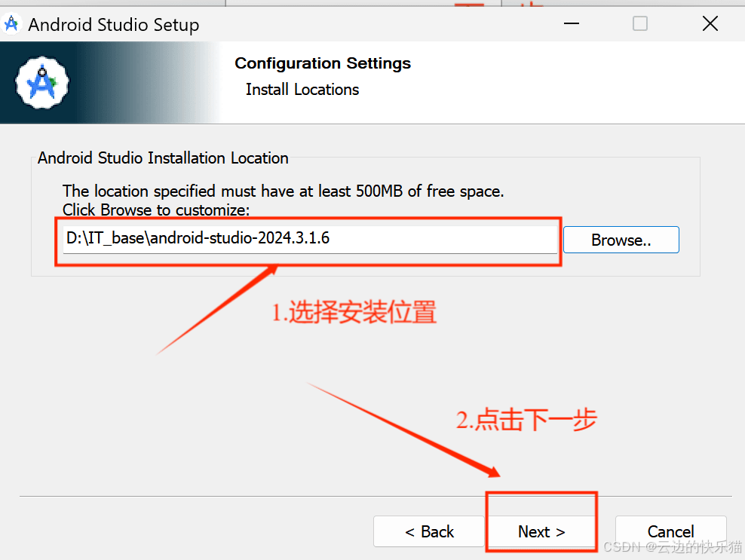The width and height of the screenshot is (745, 560).
Task: Click the Next > button
Action: pos(541,531)
